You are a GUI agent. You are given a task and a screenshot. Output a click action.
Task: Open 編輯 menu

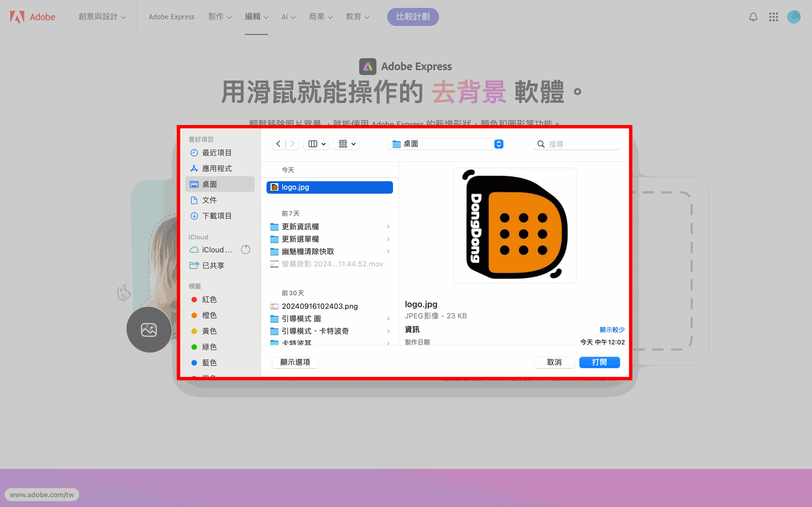[x=256, y=17]
